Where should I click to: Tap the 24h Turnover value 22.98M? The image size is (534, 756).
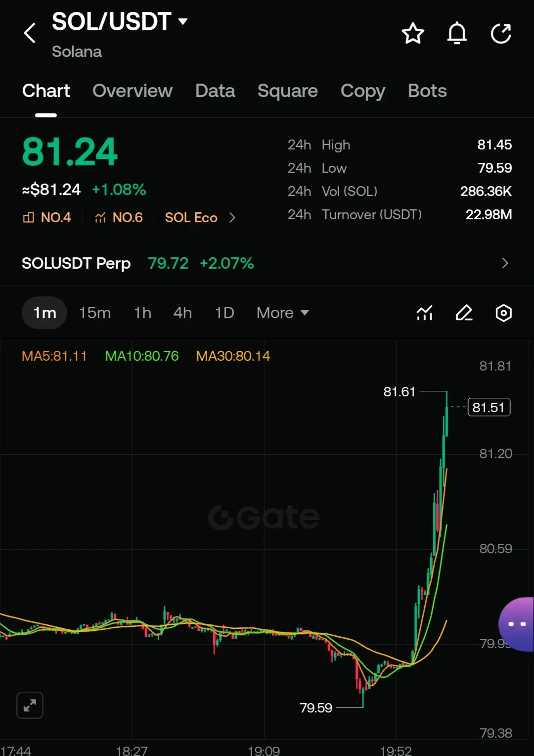tap(489, 215)
